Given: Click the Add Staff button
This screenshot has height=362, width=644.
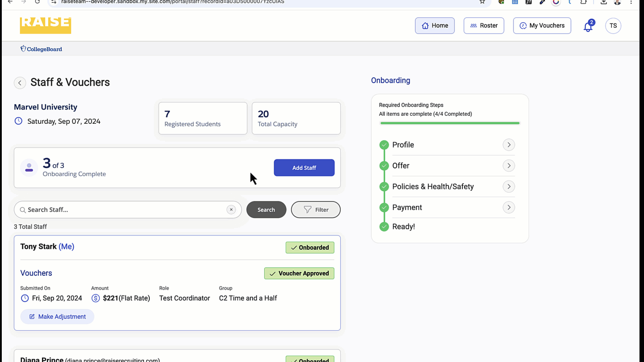Looking at the screenshot, I should (x=304, y=168).
